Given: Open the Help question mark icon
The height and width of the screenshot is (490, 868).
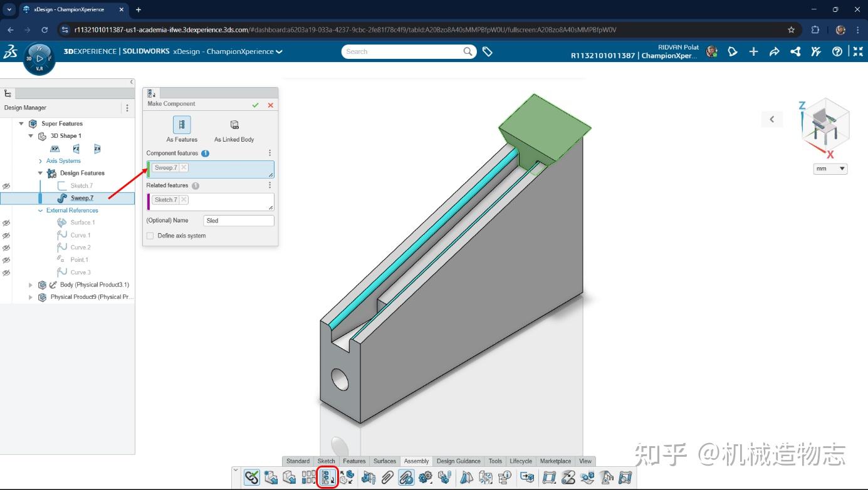Looking at the screenshot, I should coord(837,52).
